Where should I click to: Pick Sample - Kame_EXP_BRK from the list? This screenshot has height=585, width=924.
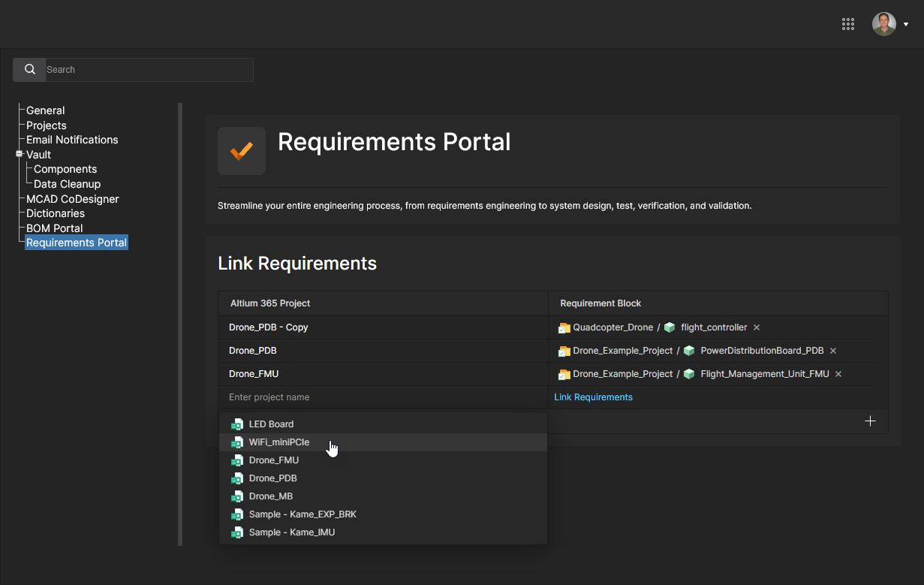[x=302, y=514]
